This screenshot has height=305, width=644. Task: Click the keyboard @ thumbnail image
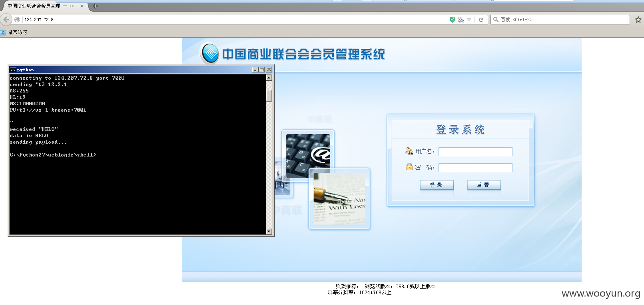click(x=308, y=155)
